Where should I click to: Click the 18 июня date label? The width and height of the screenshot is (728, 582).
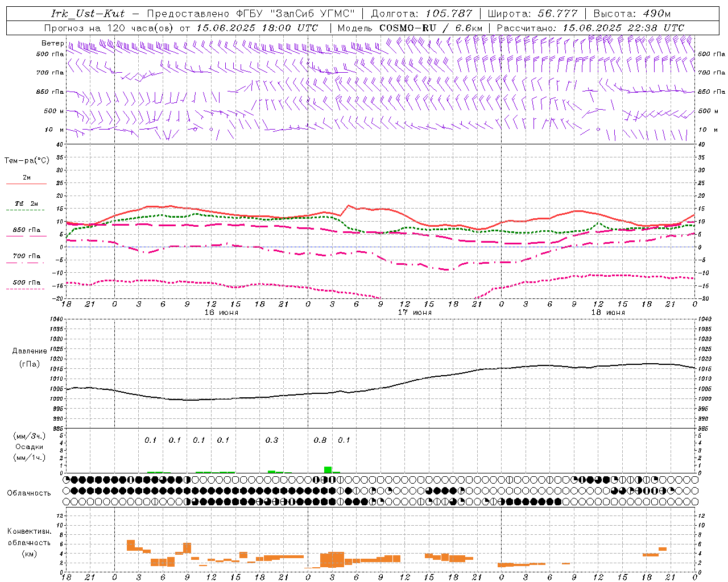tap(608, 312)
